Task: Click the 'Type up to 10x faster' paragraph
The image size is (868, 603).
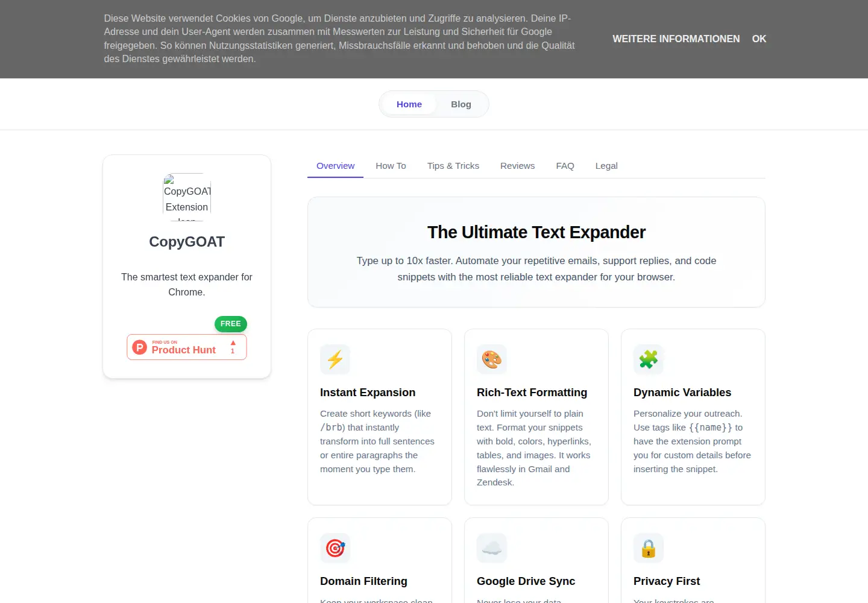Action: pos(536,269)
